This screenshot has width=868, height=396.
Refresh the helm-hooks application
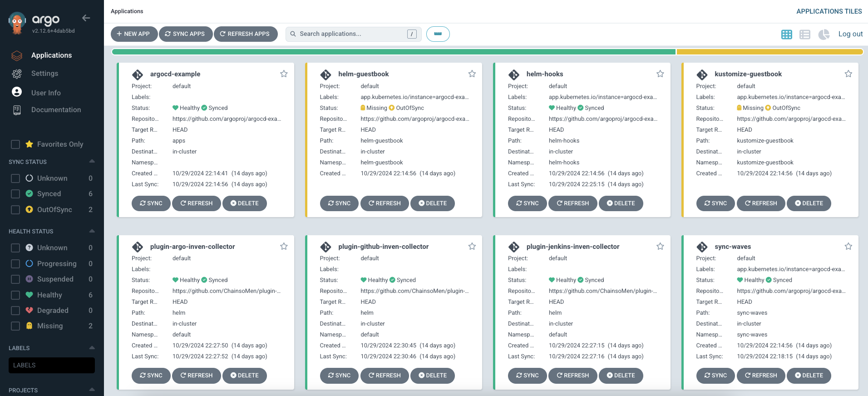(x=573, y=203)
